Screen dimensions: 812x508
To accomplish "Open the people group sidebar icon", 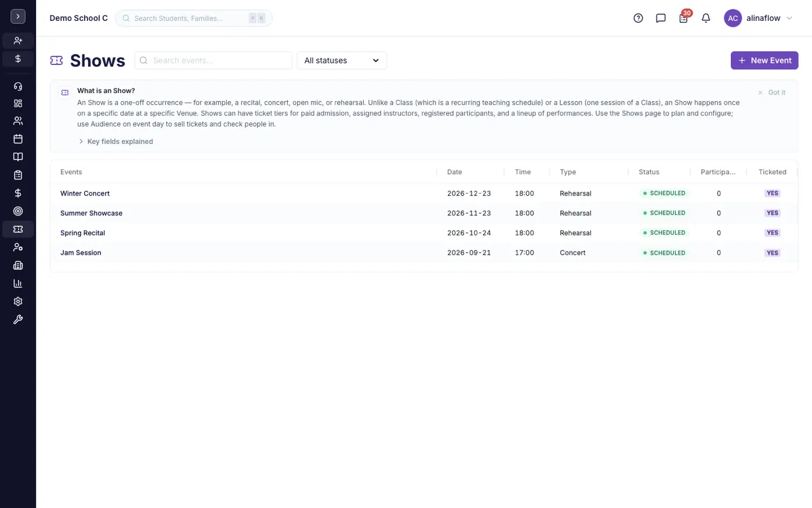I will pyautogui.click(x=18, y=121).
